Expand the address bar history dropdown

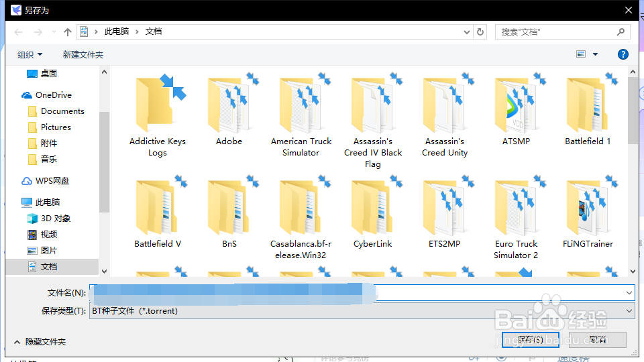tap(467, 32)
